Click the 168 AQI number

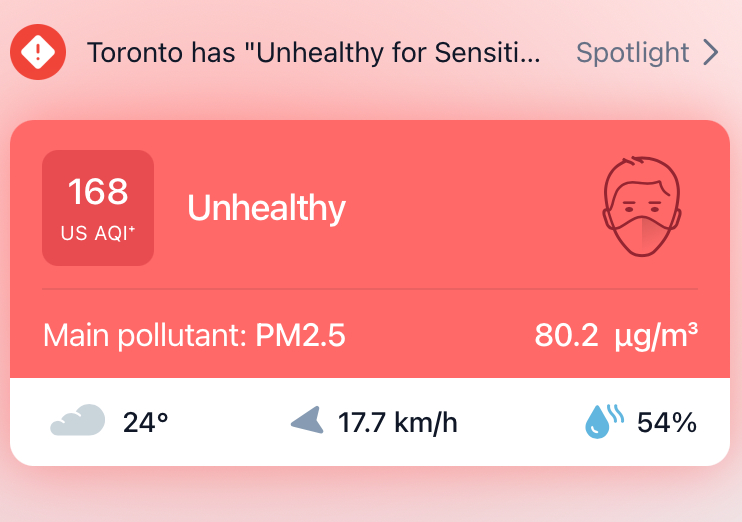(x=98, y=190)
